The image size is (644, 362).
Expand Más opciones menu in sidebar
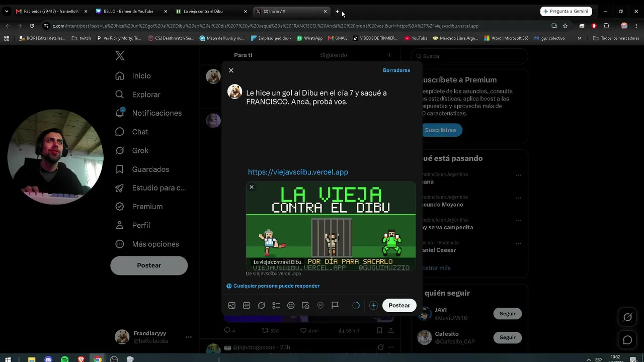(147, 244)
